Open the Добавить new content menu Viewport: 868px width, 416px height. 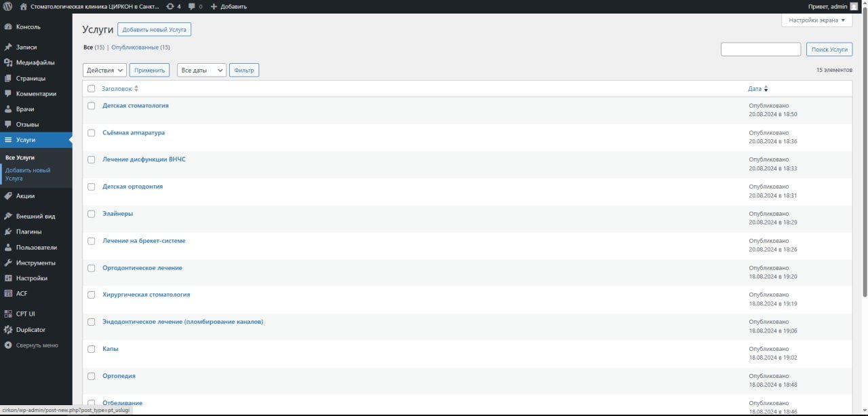pyautogui.click(x=229, y=6)
